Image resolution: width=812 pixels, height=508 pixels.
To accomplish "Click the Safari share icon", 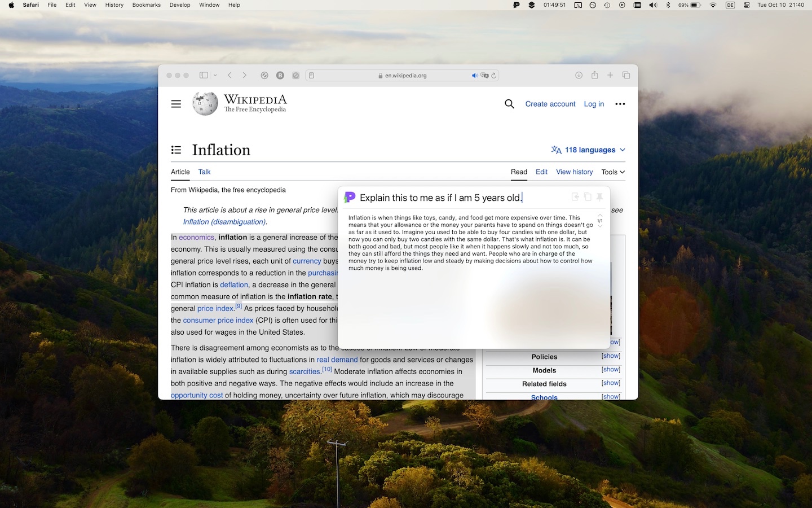I will click(x=594, y=75).
